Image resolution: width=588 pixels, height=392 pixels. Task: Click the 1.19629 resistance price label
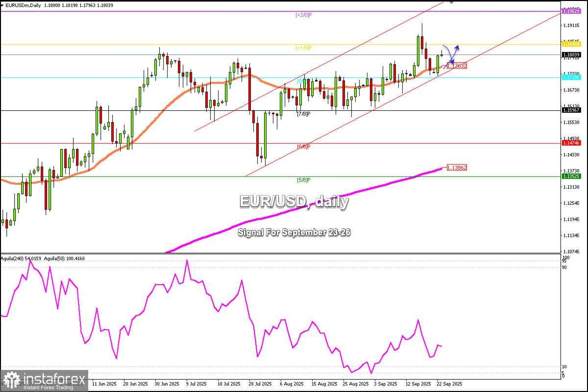(570, 10)
